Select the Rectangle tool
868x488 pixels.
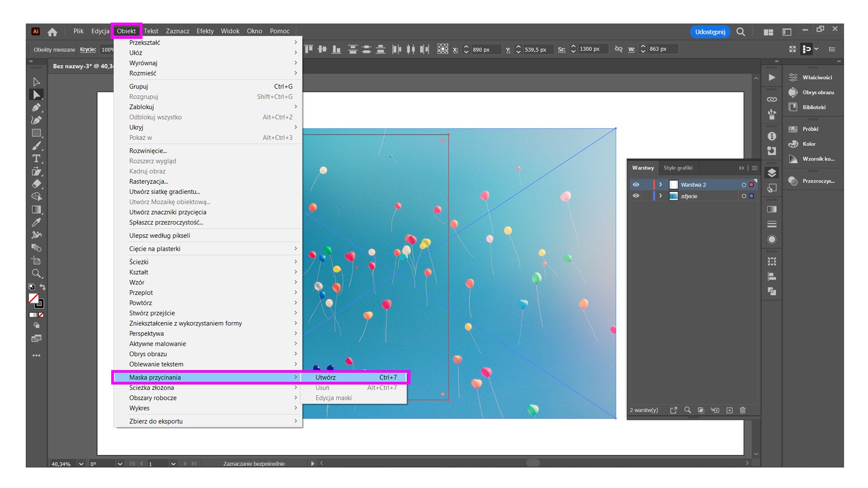point(37,133)
